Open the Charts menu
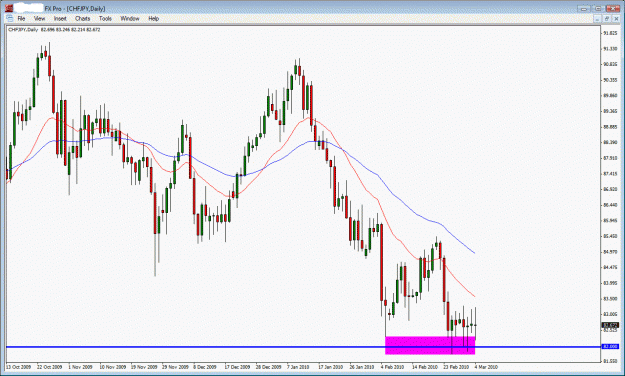Image resolution: width=625 pixels, height=376 pixels. (x=83, y=18)
